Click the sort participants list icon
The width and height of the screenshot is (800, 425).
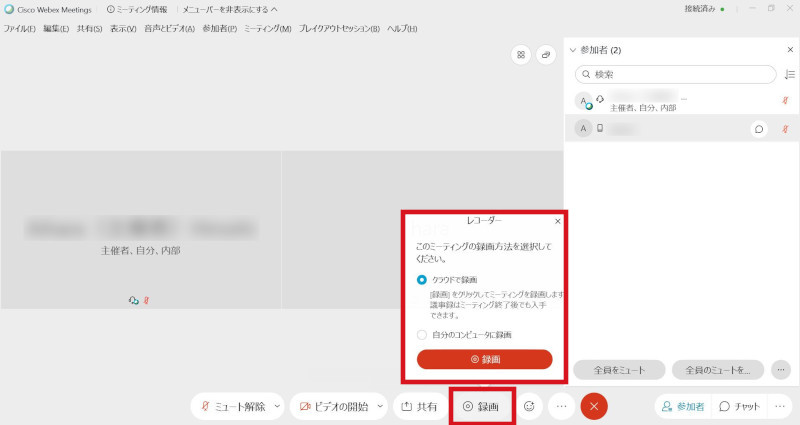pos(790,74)
